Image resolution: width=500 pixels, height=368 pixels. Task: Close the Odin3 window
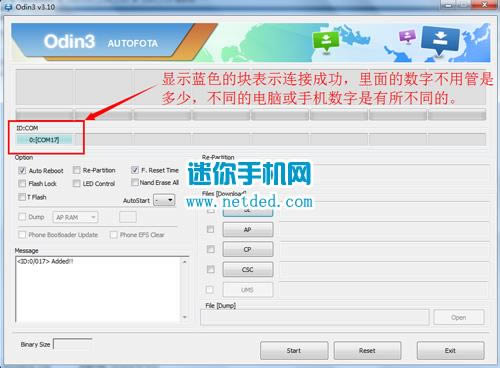tap(485, 5)
